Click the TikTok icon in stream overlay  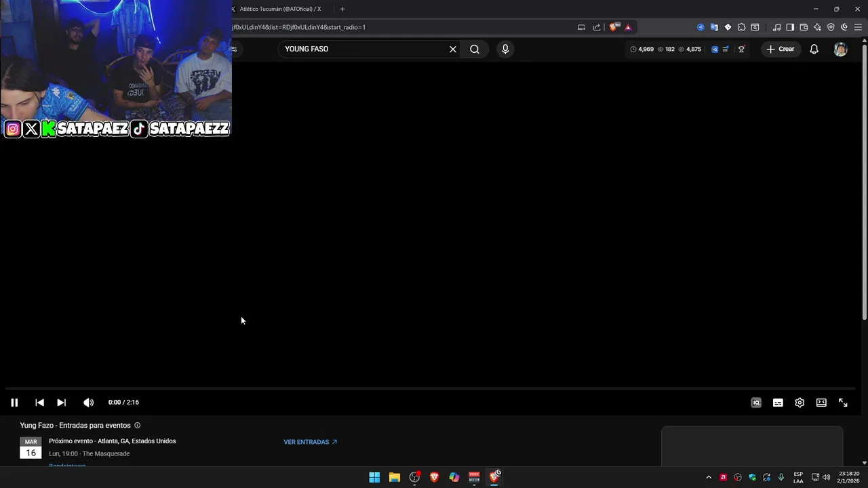click(x=139, y=129)
